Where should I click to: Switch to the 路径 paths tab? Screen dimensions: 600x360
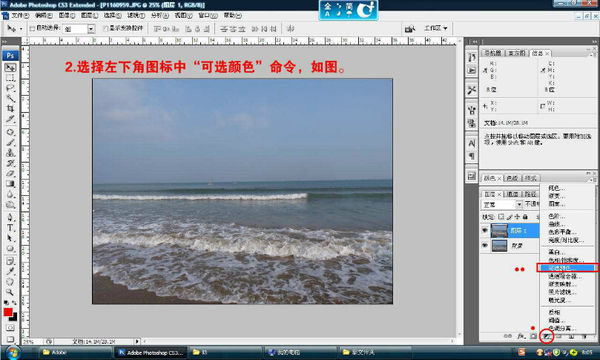[530, 194]
